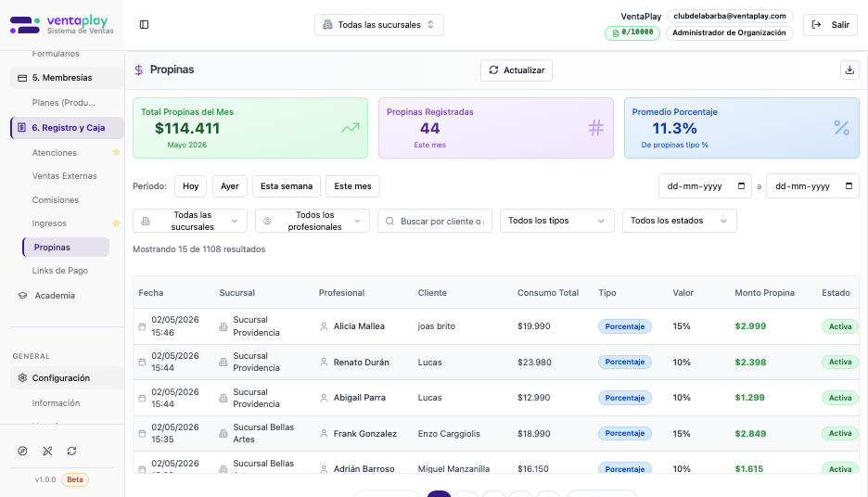Click the hash icon on Propinas Registradas card
Image resolution: width=868 pixels, height=497 pixels.
pyautogui.click(x=595, y=128)
